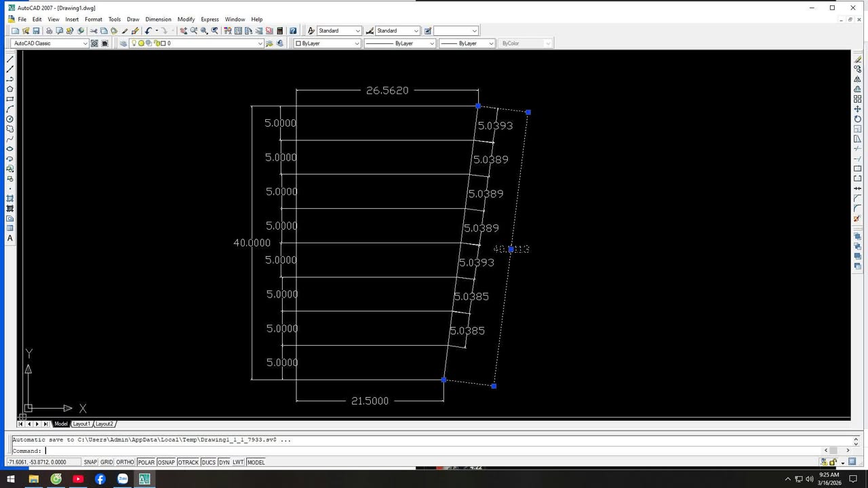The width and height of the screenshot is (868, 488).
Task: Click the SNAP button in status bar
Action: coord(90,462)
